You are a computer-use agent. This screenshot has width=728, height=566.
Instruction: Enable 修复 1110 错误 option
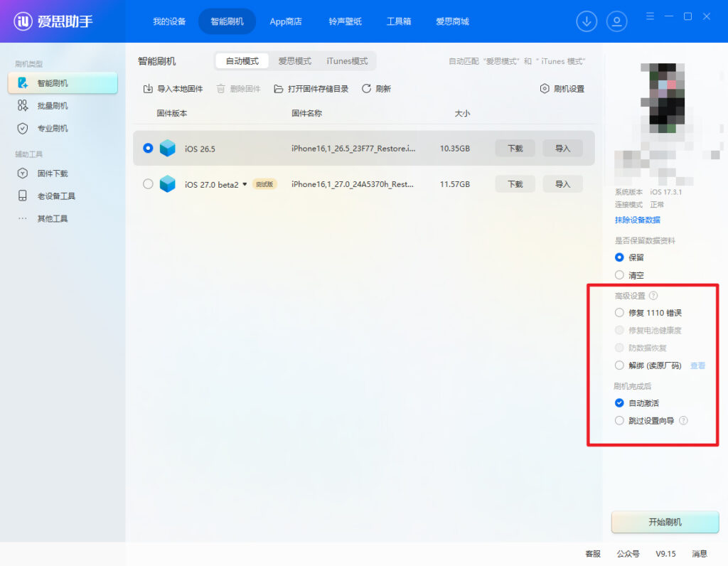click(619, 312)
